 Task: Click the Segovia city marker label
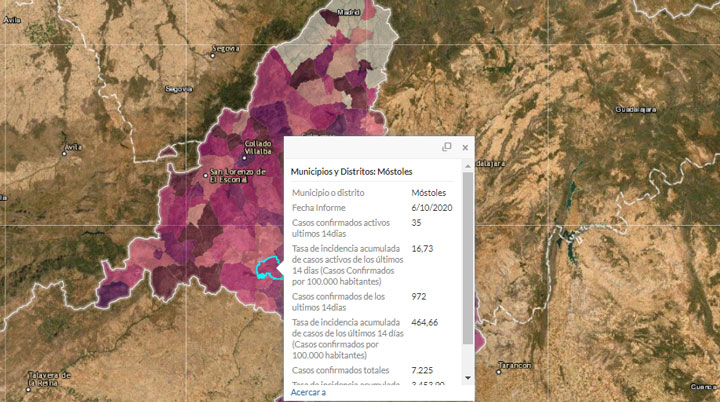coord(225,49)
